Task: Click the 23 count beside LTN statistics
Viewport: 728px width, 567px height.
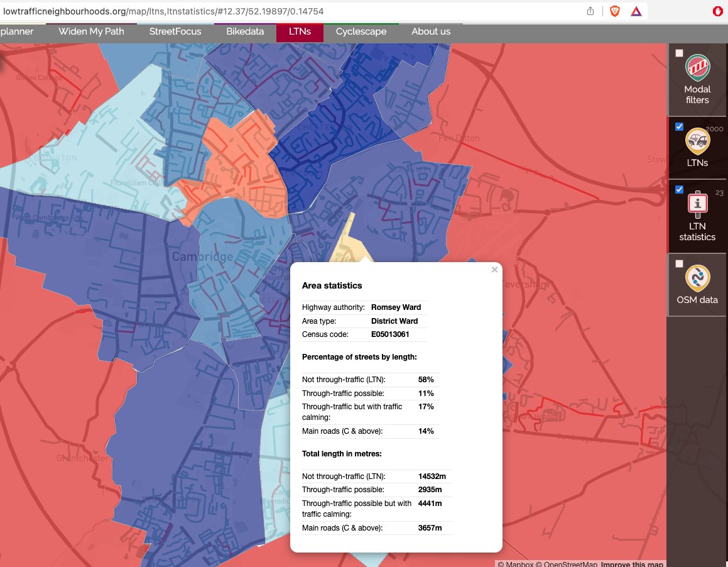Action: (x=719, y=193)
